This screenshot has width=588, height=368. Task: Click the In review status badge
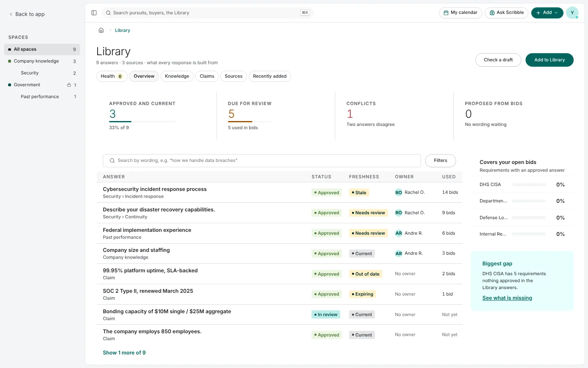[x=326, y=314]
